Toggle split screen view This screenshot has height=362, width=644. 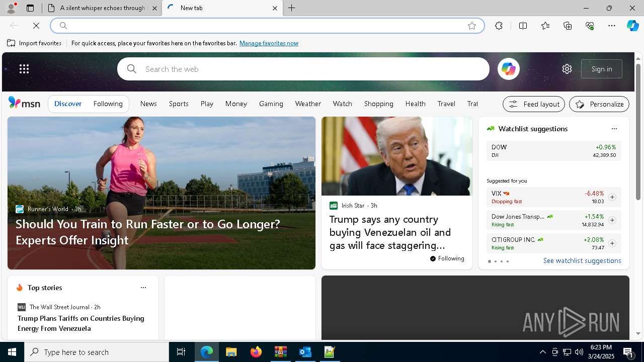coord(523,26)
